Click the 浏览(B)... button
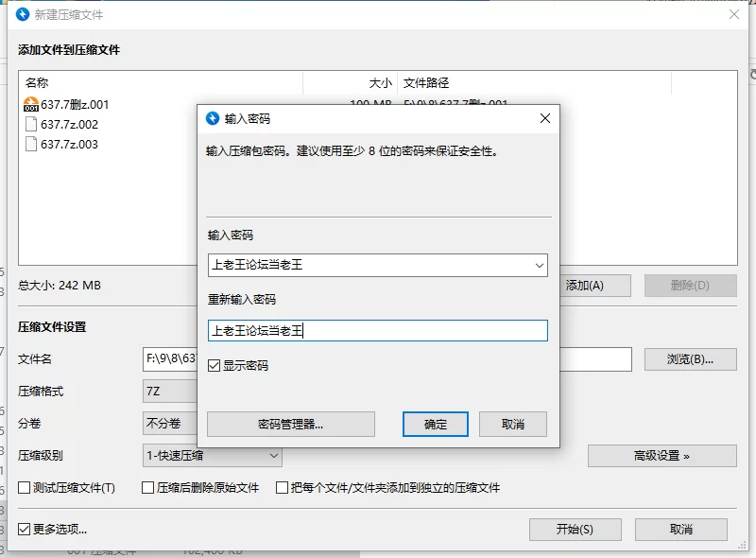 pyautogui.click(x=690, y=359)
